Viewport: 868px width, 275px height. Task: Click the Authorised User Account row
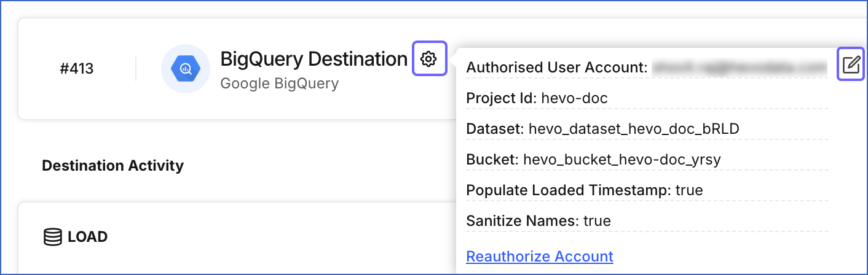click(647, 68)
